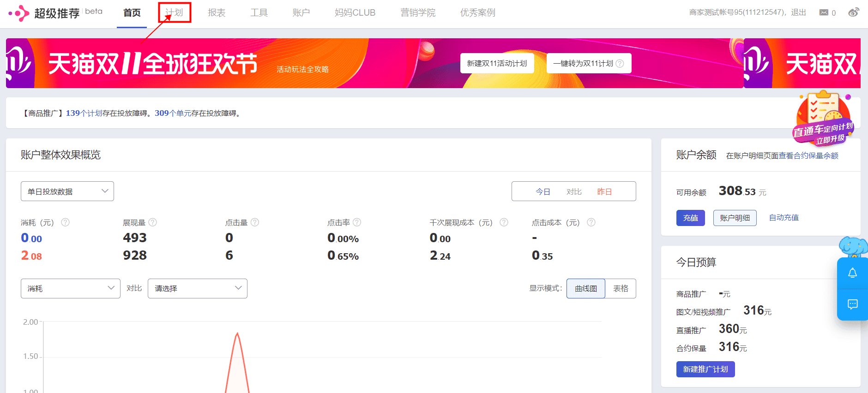The height and width of the screenshot is (393, 868).
Task: Show help tooltip for 展现量
Action: 153,222
